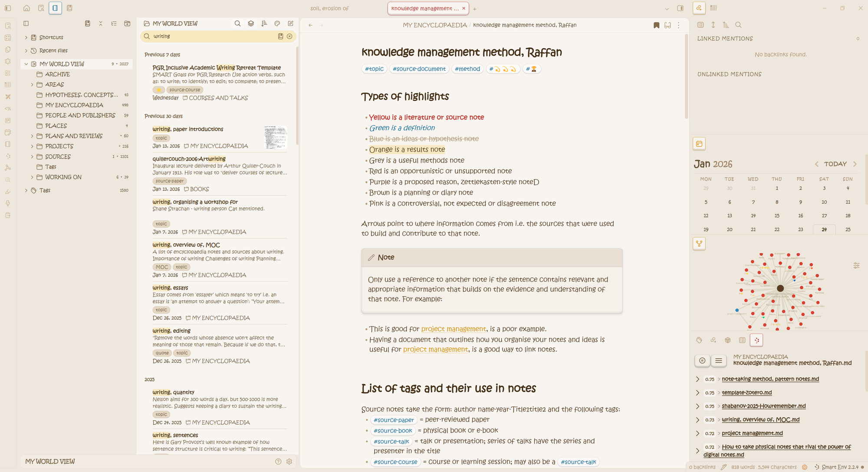Image resolution: width=868 pixels, height=472 pixels.
Task: Click the bookmark icon in note header
Action: pos(656,25)
